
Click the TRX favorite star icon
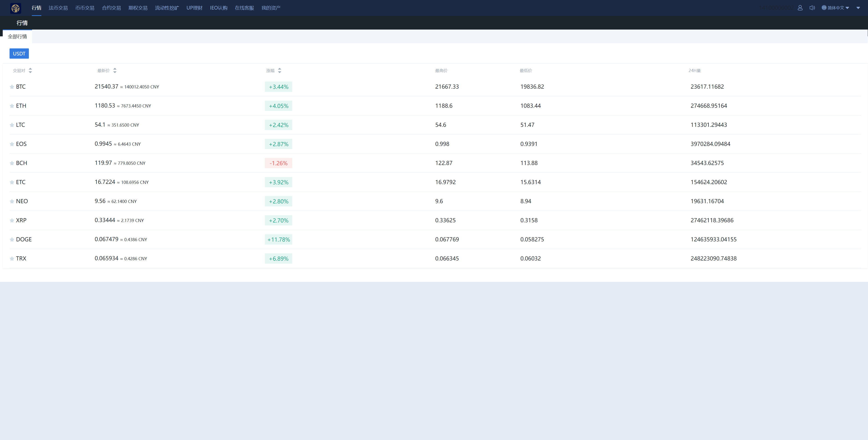[12, 259]
